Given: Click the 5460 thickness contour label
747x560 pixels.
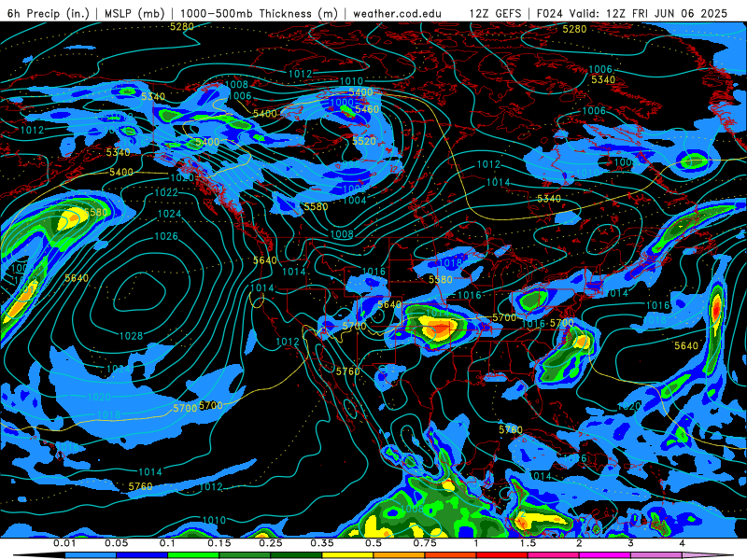Looking at the screenshot, I should pyautogui.click(x=367, y=109).
